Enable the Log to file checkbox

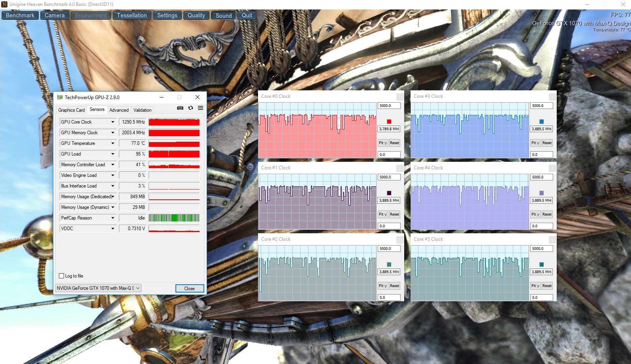coord(61,276)
